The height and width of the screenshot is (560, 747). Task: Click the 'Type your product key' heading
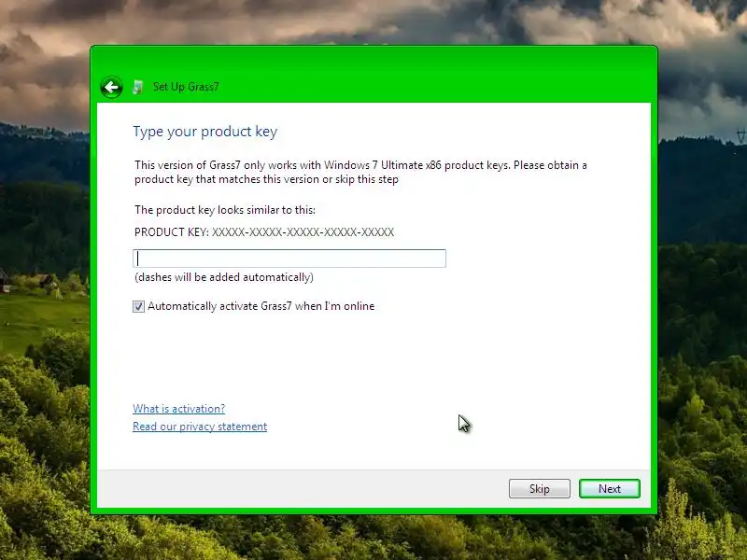(x=204, y=132)
